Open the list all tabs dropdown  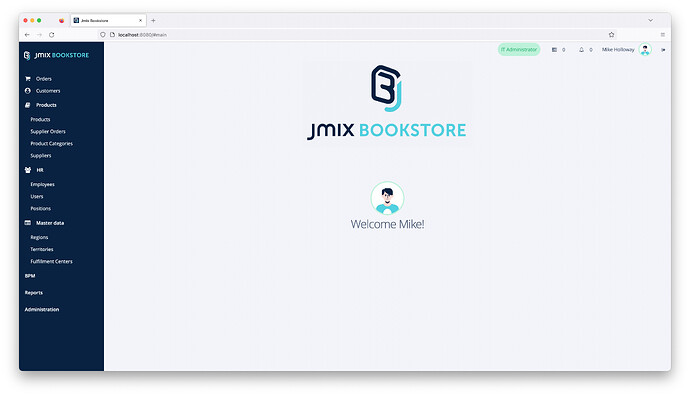pyautogui.click(x=650, y=20)
